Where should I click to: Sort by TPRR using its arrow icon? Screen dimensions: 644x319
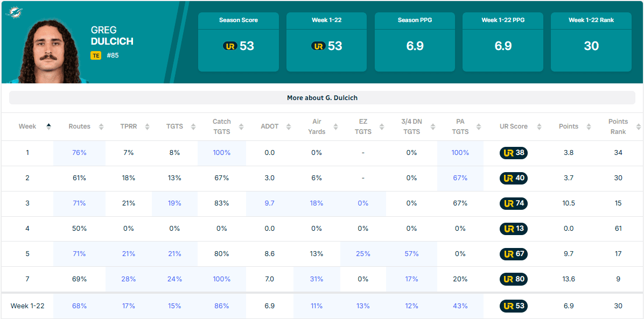[148, 126]
